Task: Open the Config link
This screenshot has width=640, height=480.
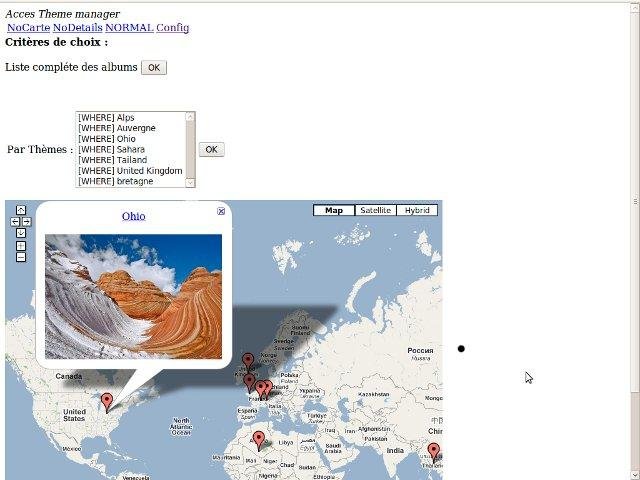Action: point(173,28)
